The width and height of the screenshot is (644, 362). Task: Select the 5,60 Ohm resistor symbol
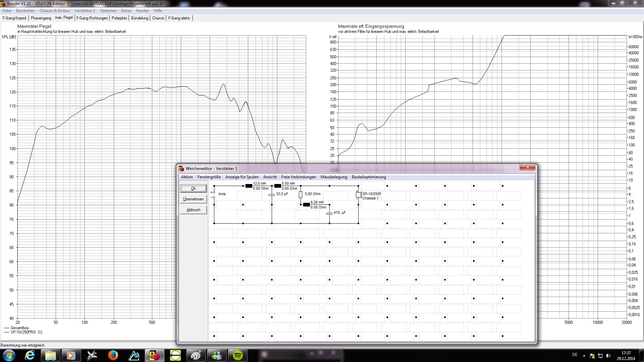tap(301, 195)
